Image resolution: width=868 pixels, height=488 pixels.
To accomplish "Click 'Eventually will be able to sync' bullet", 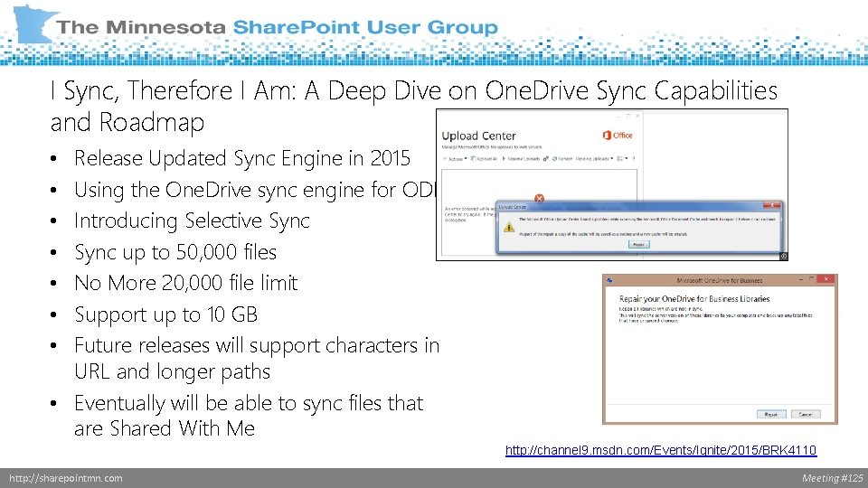I will coord(249,416).
